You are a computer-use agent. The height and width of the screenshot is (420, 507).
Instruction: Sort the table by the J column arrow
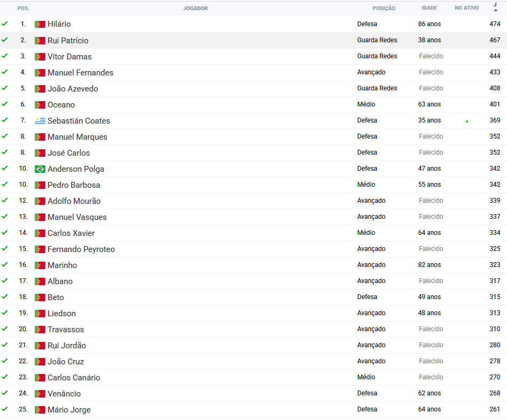495,10
